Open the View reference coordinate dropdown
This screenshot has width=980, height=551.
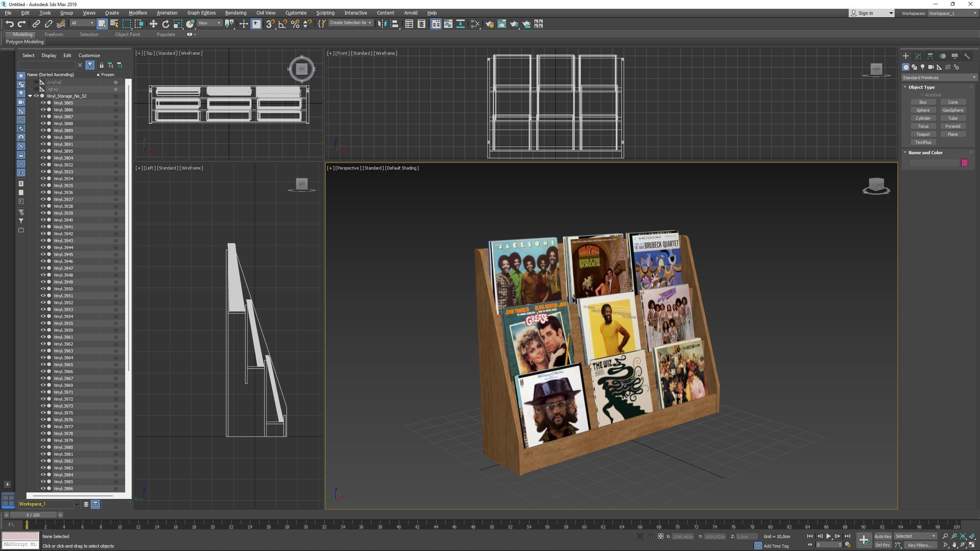[x=209, y=23]
